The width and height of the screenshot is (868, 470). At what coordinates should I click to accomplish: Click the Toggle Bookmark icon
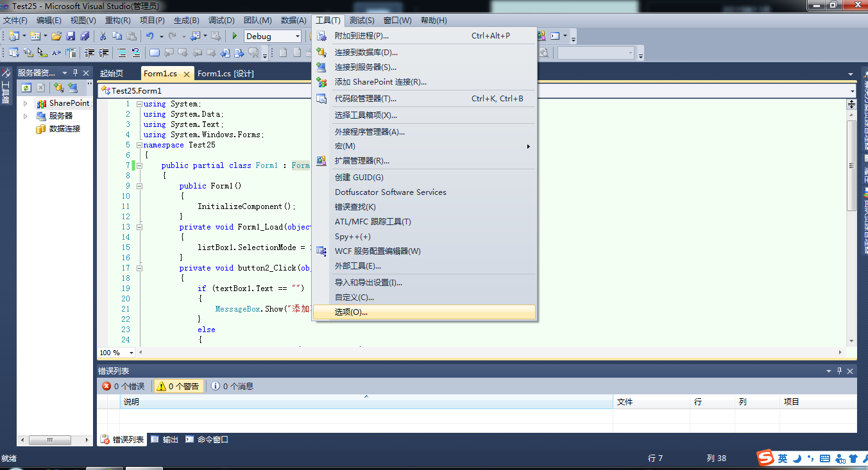[x=155, y=53]
